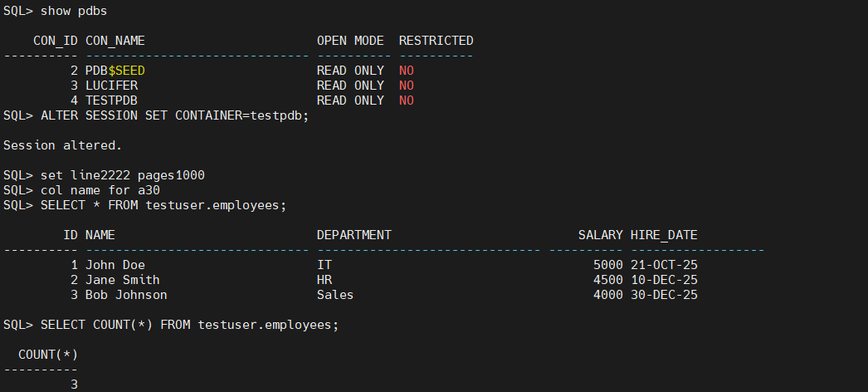Viewport: 868px width, 392px height.
Task: Click the RESTRICTED column header
Action: (436, 41)
